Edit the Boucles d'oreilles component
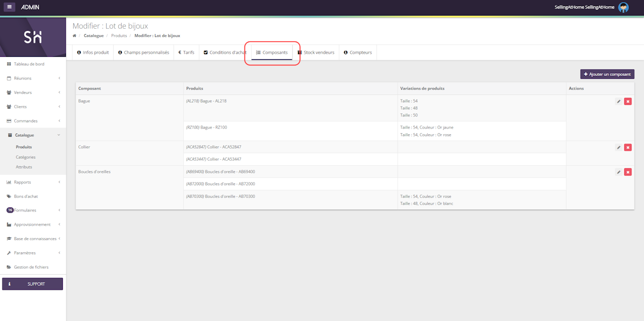Screen dimensions: 644x321 pos(618,172)
